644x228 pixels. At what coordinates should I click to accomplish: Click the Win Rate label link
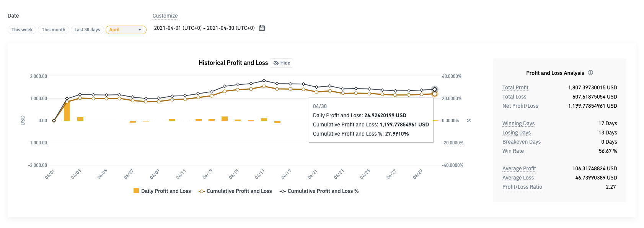pos(513,151)
